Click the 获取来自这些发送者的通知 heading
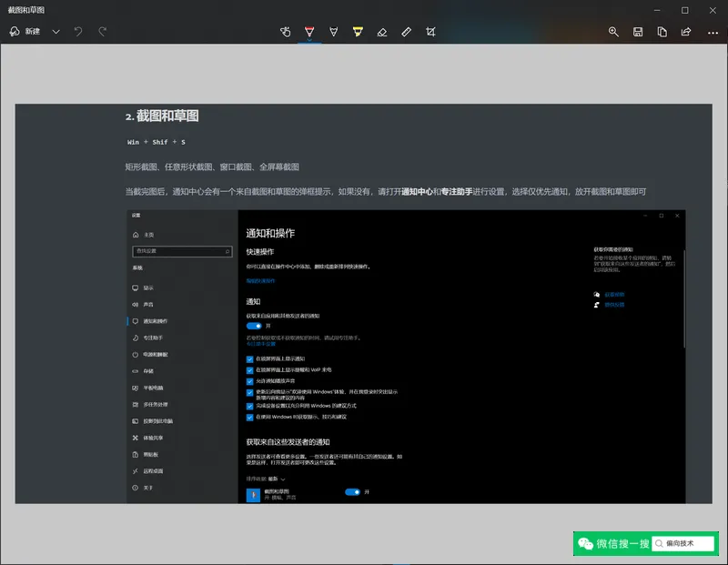The image size is (728, 565). tap(288, 442)
